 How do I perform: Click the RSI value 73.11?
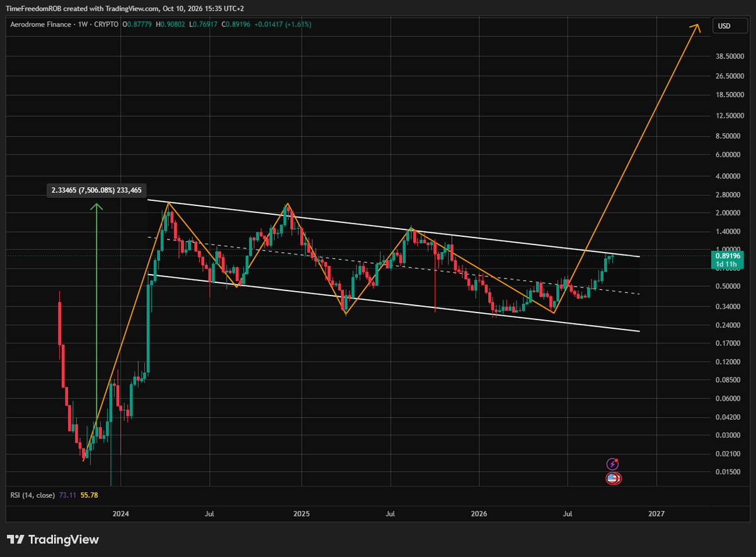click(x=67, y=495)
